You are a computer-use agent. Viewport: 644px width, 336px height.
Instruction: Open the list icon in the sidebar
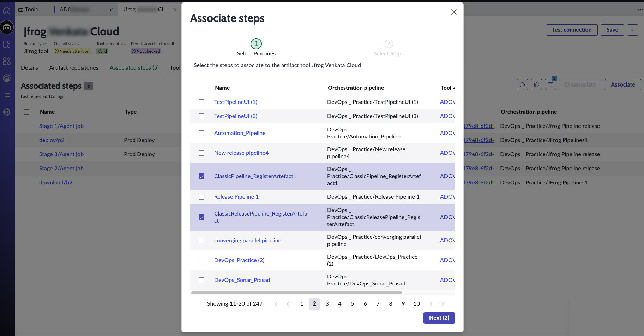(7, 95)
